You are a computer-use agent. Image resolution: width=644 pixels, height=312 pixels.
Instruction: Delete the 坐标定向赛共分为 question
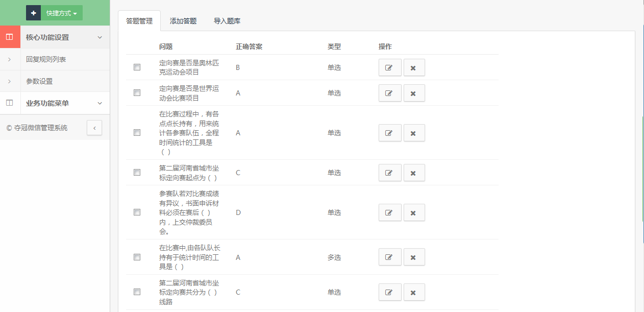[x=414, y=292]
